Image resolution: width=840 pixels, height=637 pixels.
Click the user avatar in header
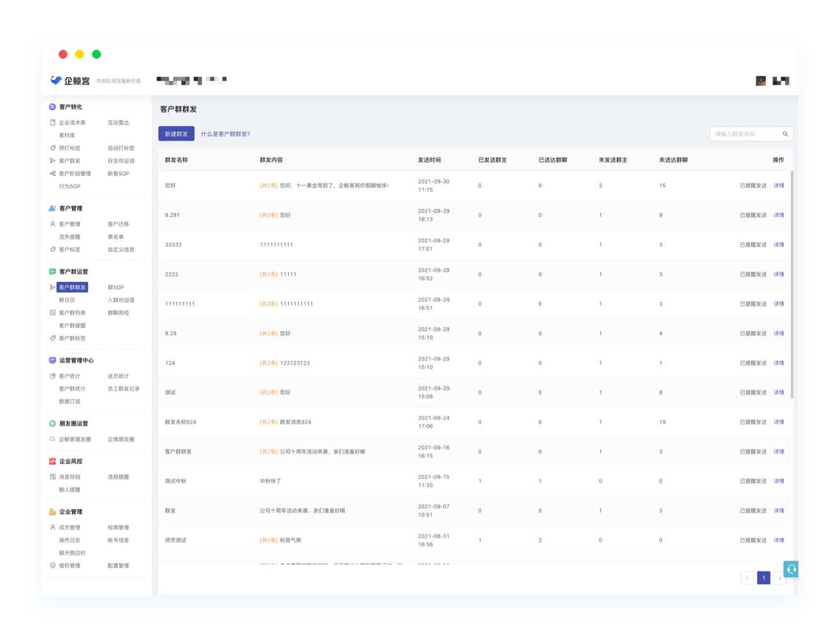(x=761, y=81)
